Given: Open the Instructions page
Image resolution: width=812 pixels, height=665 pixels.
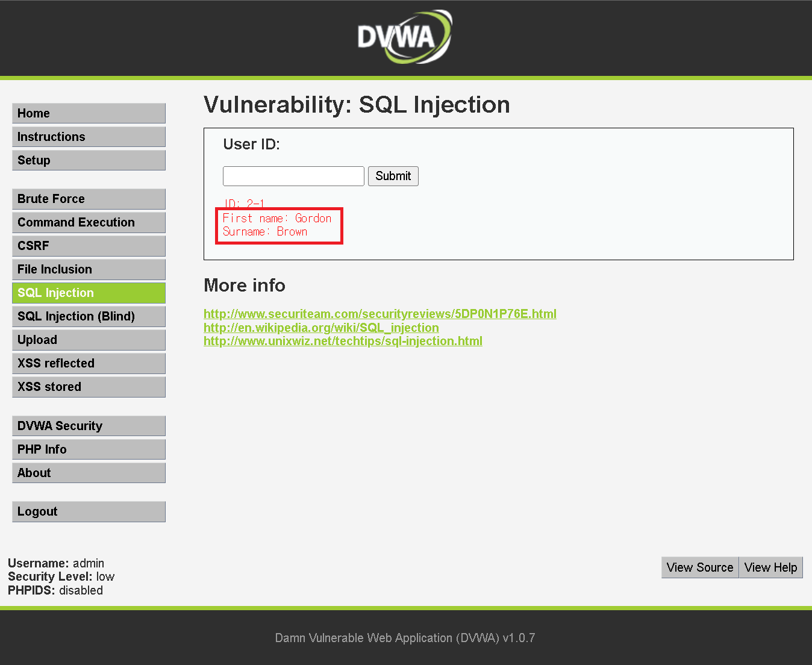Looking at the screenshot, I should tap(89, 137).
